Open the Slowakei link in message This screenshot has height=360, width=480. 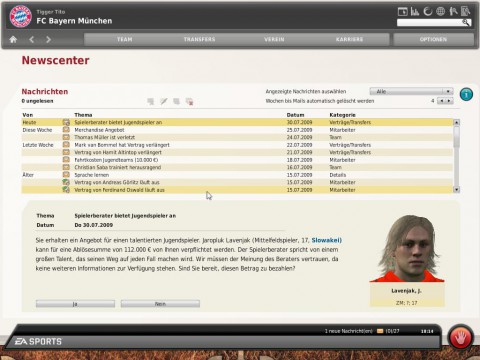(x=326, y=240)
